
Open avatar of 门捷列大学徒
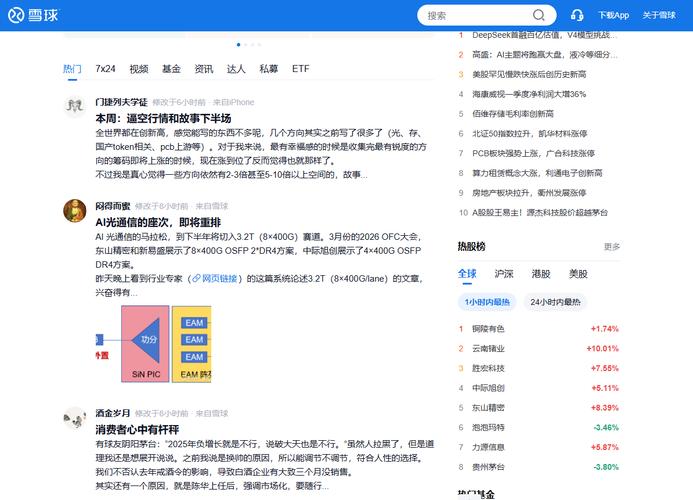pyautogui.click(x=75, y=107)
